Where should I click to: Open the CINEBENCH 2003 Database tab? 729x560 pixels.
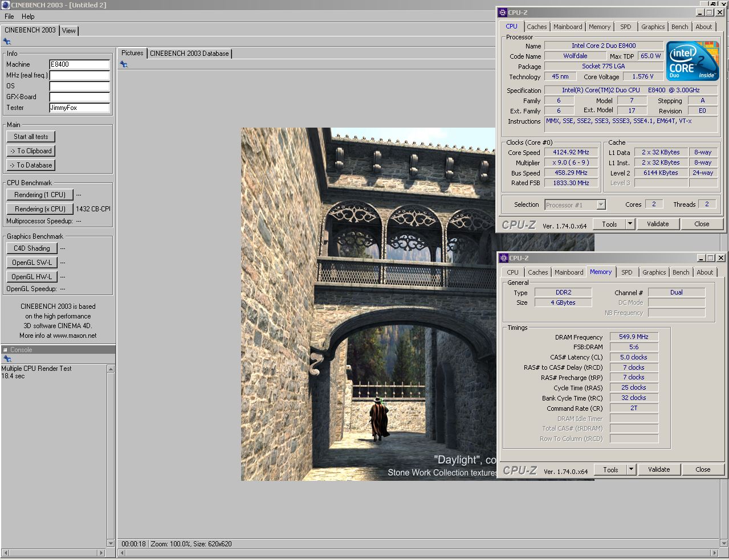point(189,54)
